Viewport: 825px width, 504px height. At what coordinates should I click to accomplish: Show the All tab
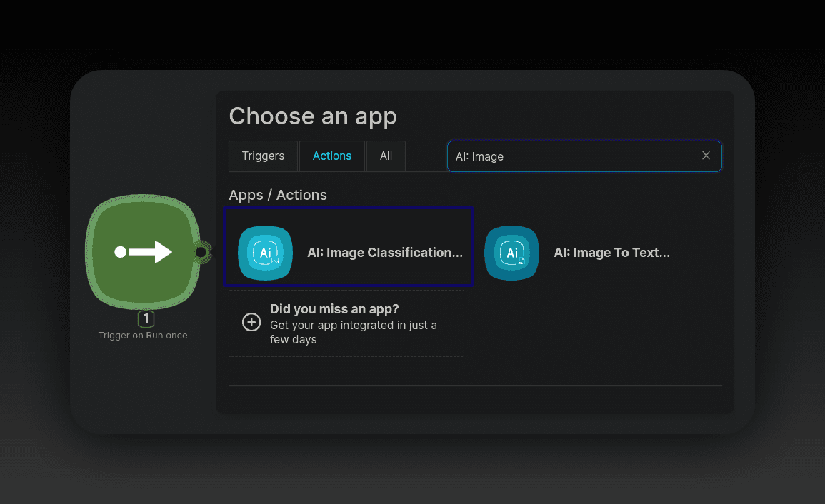tap(386, 156)
